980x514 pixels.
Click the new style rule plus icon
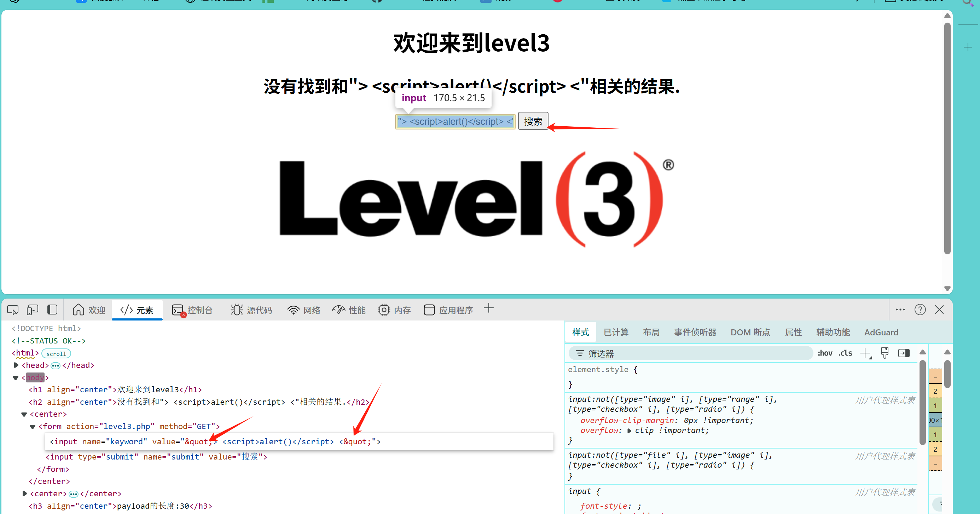(x=865, y=353)
